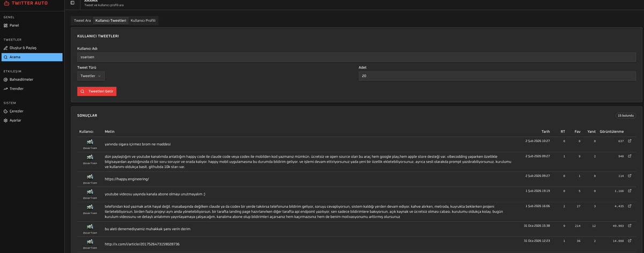Click the happy.engineering URL text
644x253 pixels.
pyautogui.click(x=127, y=179)
